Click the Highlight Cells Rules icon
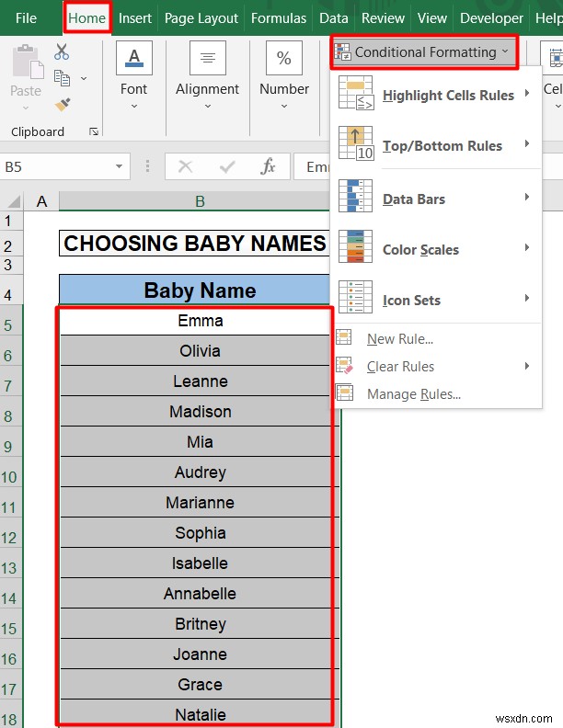Screen dimensions: 563x728 [356, 93]
